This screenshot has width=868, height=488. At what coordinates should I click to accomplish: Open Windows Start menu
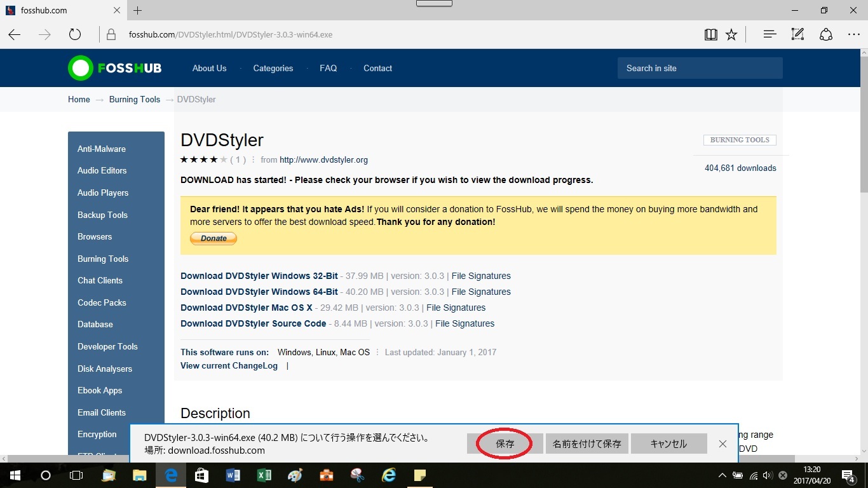(x=15, y=475)
